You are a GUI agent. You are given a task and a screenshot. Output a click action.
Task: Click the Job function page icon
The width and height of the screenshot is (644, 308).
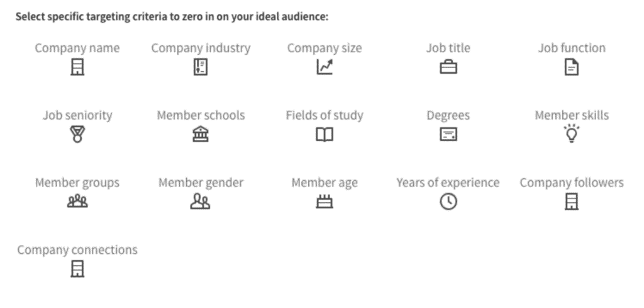(x=571, y=67)
